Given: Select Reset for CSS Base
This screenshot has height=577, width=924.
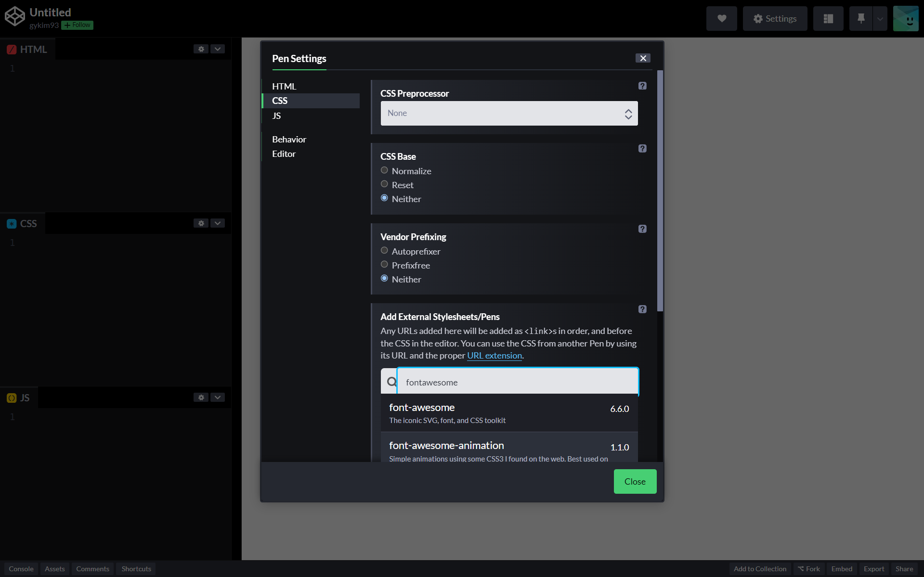Looking at the screenshot, I should 384,184.
